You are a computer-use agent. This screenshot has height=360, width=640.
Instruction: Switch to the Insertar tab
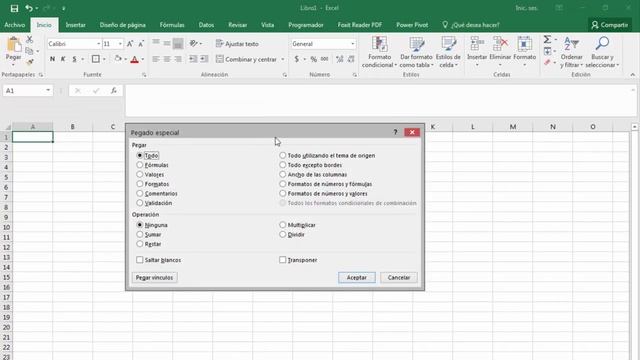point(76,25)
